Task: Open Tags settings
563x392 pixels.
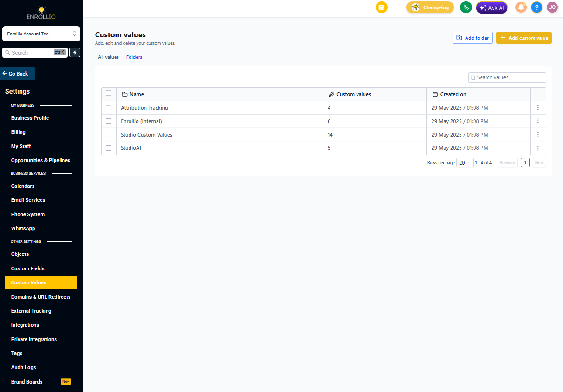Action: pos(17,353)
